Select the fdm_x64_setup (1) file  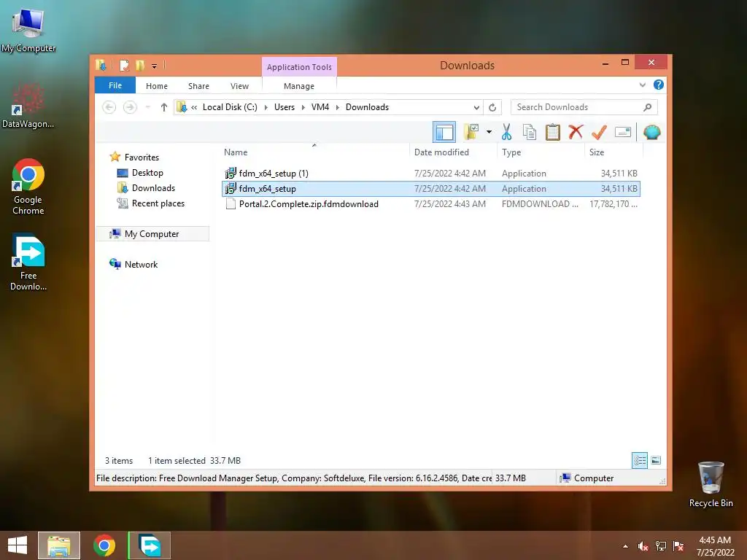[430, 174]
